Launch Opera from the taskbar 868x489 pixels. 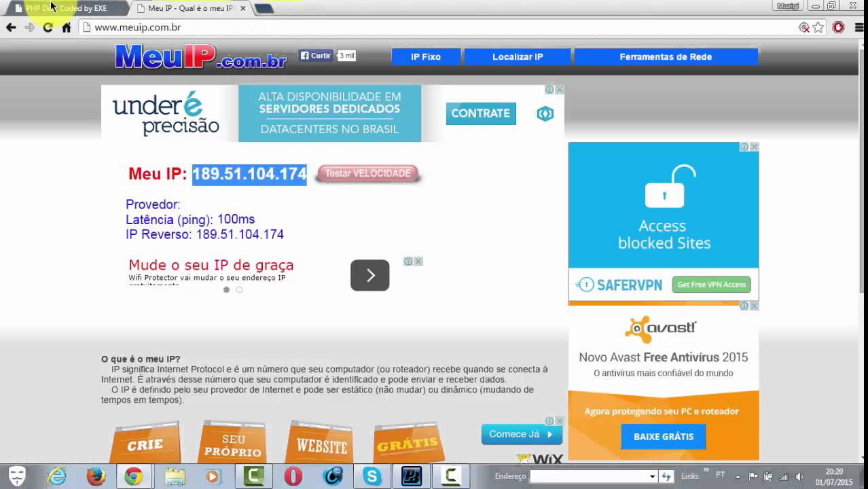point(293,477)
